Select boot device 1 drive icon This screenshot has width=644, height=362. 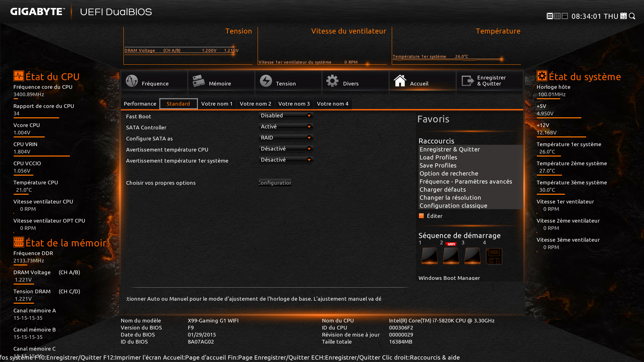click(x=429, y=256)
